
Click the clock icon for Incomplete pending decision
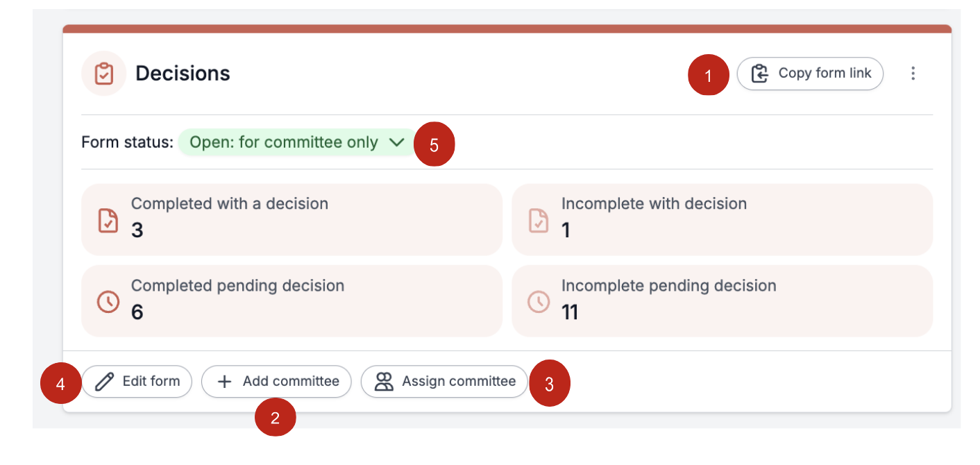click(x=538, y=302)
